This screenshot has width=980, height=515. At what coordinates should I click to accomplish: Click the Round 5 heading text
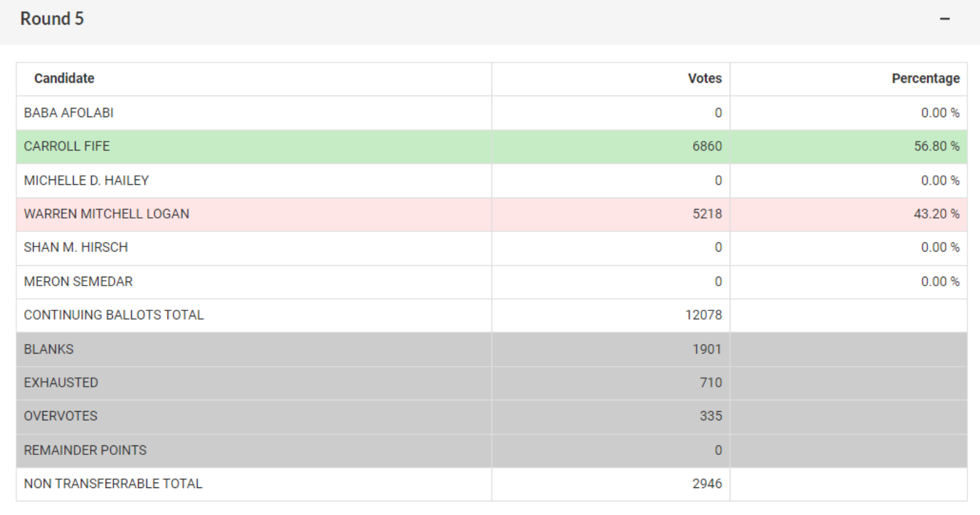(x=52, y=19)
